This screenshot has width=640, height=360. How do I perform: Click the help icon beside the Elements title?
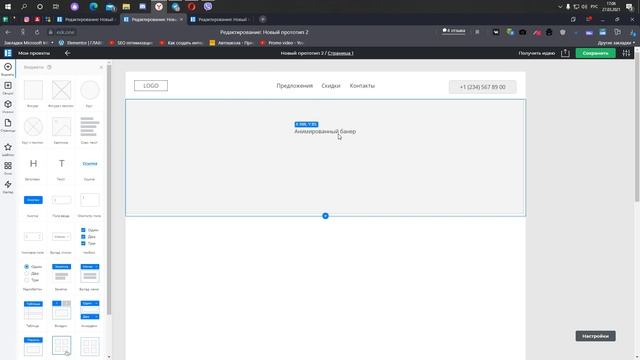[x=49, y=67]
